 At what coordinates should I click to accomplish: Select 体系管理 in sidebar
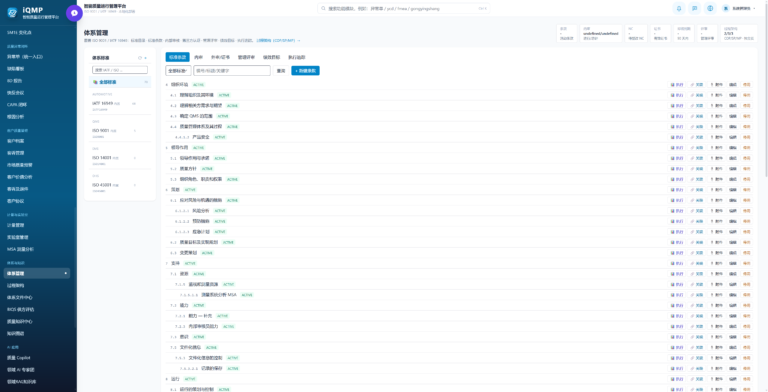(x=37, y=273)
